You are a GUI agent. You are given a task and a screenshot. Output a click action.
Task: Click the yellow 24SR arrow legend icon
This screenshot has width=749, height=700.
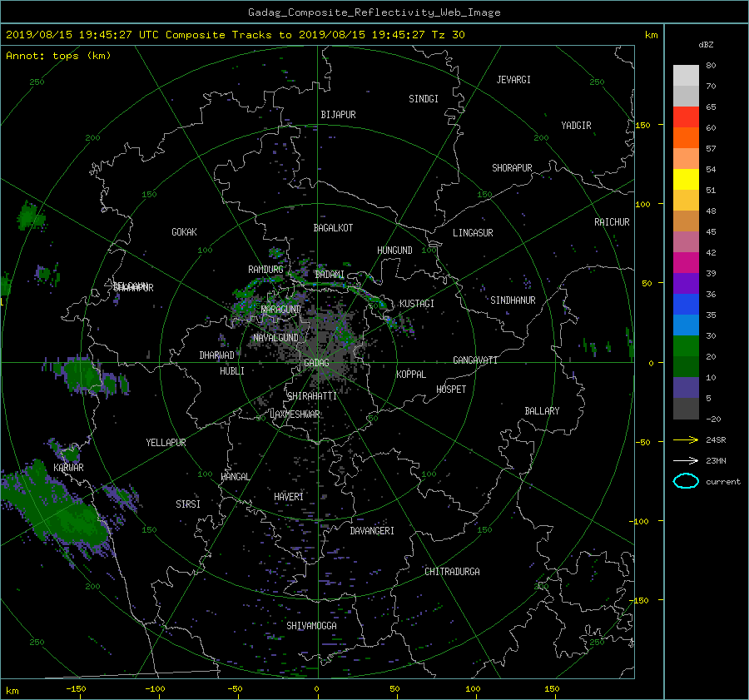point(686,439)
